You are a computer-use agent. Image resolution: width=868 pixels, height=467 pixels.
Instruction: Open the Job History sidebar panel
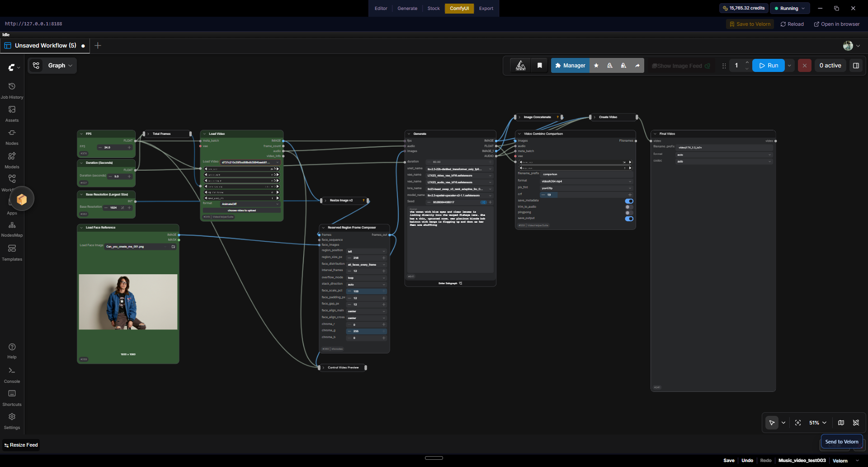12,91
